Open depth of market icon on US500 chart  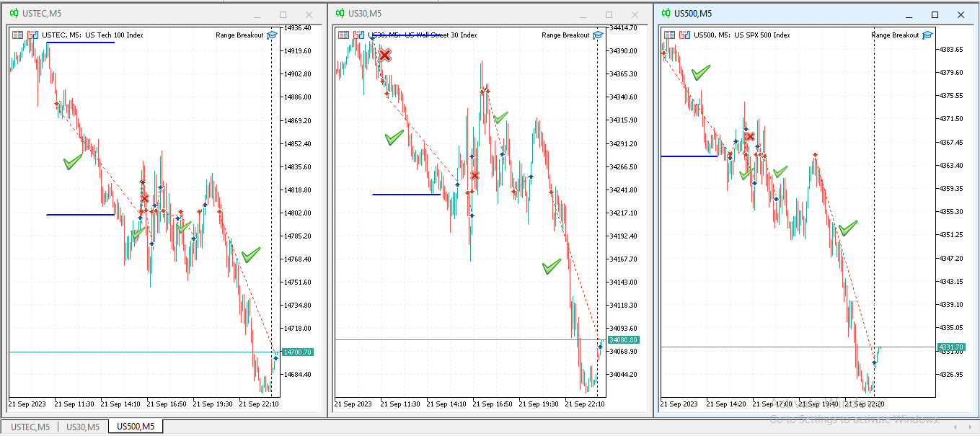click(x=684, y=35)
